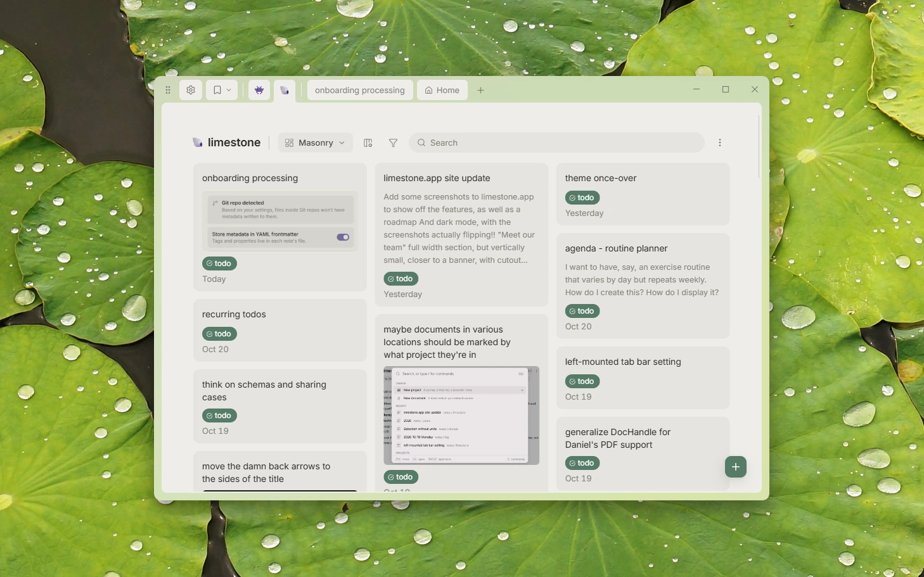
Task: Toggle todo tag on limestone.app site update card
Action: click(x=401, y=279)
